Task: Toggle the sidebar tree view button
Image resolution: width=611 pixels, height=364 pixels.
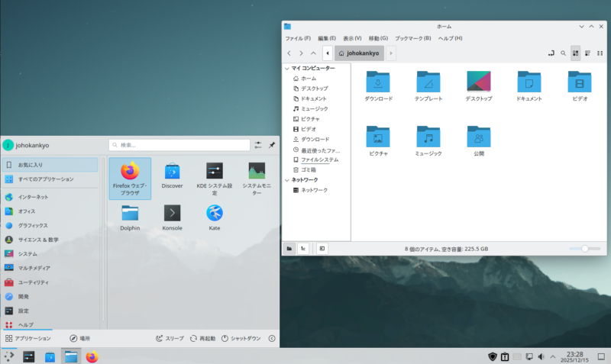Action: [303, 248]
